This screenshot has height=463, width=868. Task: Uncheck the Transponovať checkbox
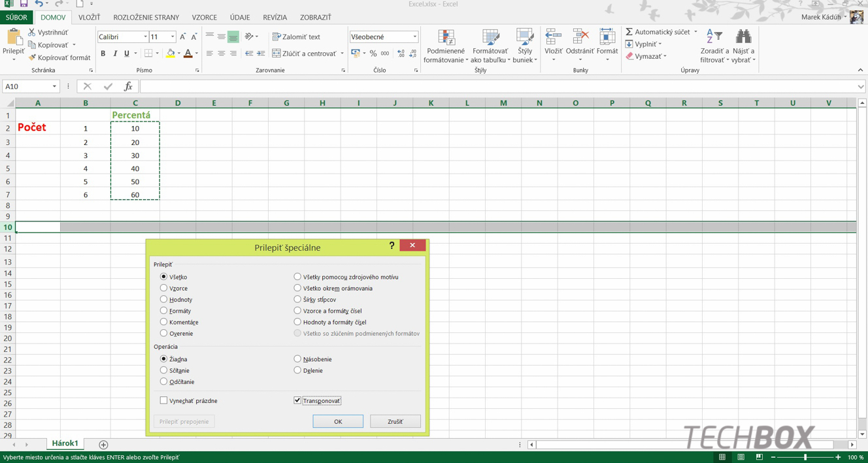297,400
